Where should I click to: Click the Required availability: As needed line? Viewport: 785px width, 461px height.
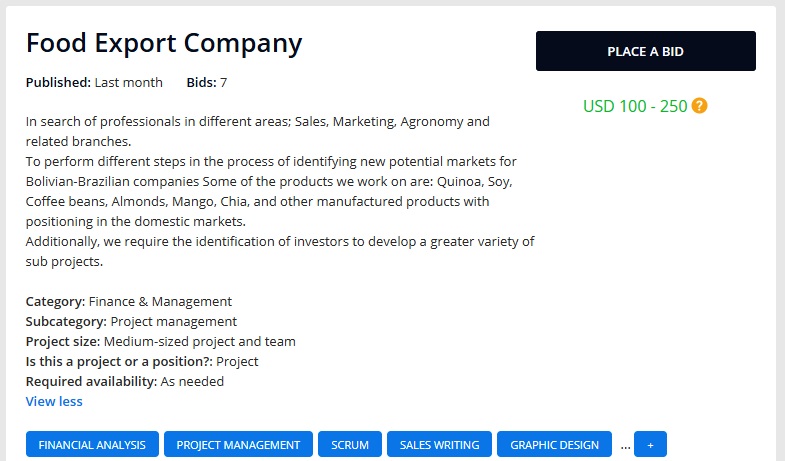(125, 382)
